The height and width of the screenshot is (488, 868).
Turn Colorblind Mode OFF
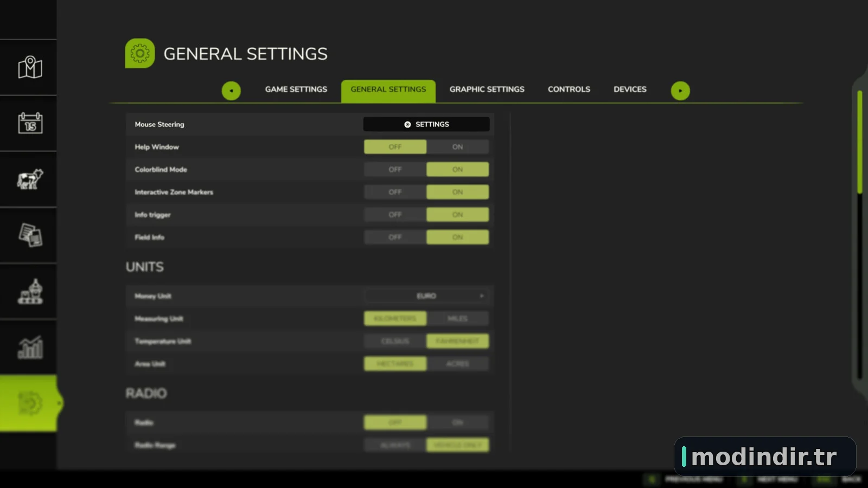(395, 170)
